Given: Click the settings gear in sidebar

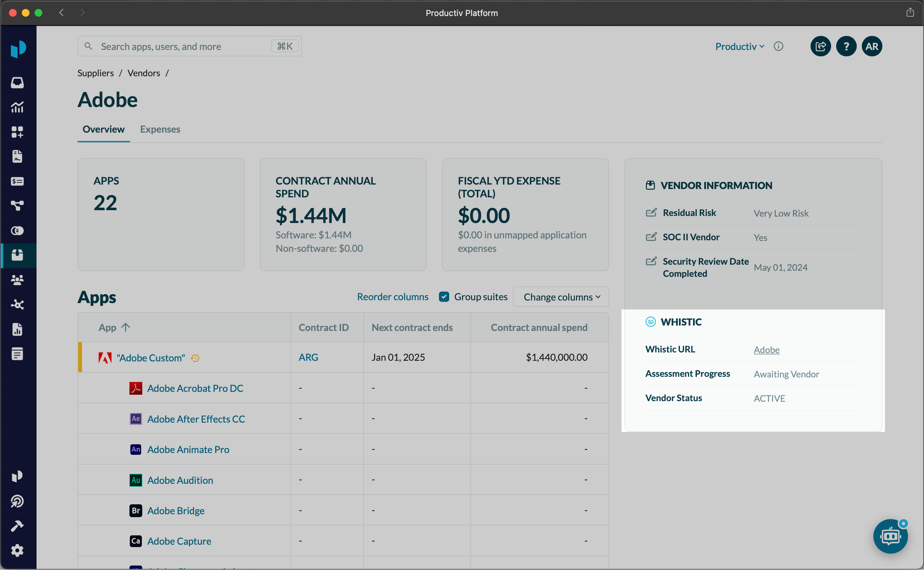Looking at the screenshot, I should tap(17, 550).
